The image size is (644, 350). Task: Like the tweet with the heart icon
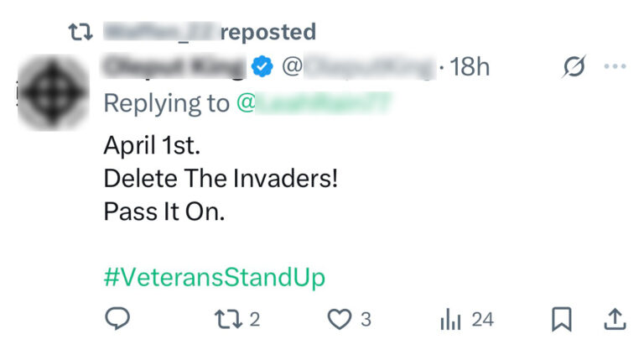click(339, 320)
